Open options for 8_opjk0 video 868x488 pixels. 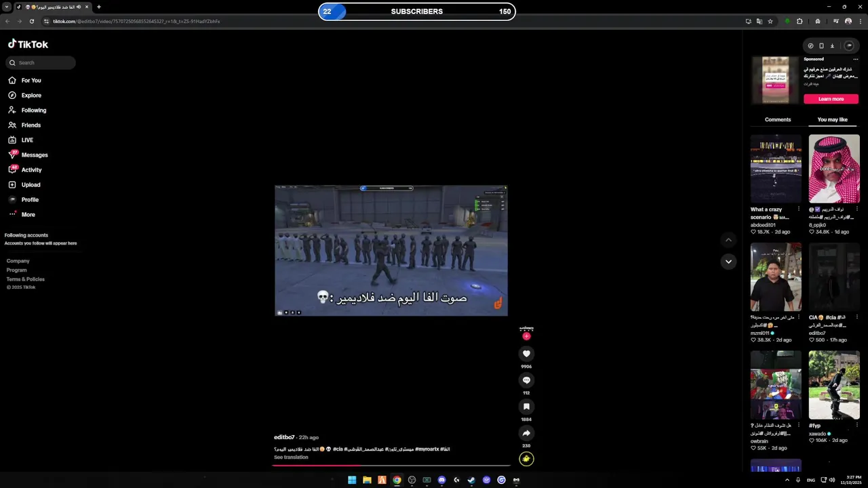(856, 209)
